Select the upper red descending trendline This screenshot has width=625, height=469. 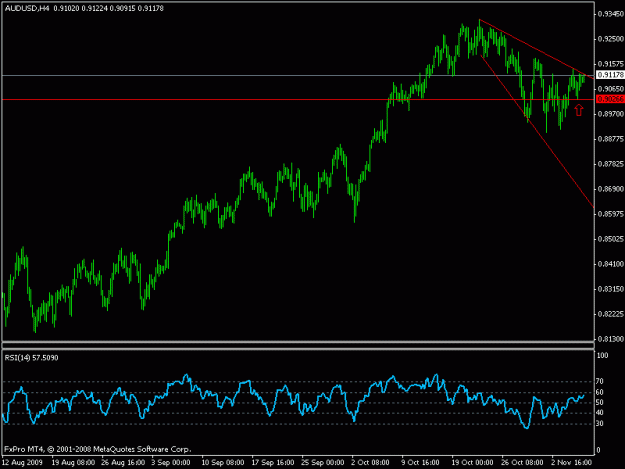537,49
